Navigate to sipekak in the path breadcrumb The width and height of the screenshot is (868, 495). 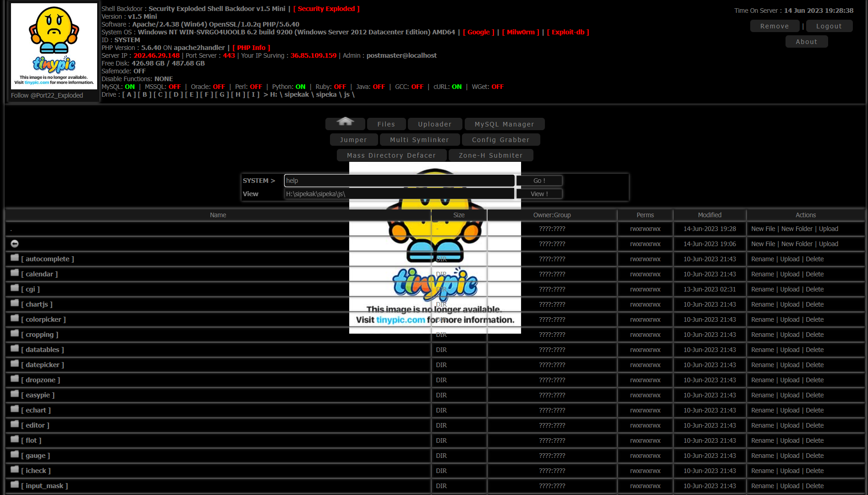[x=297, y=94]
